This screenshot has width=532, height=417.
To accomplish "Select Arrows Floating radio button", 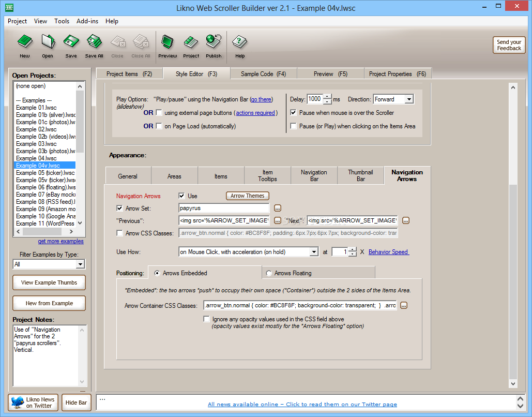I will [269, 273].
